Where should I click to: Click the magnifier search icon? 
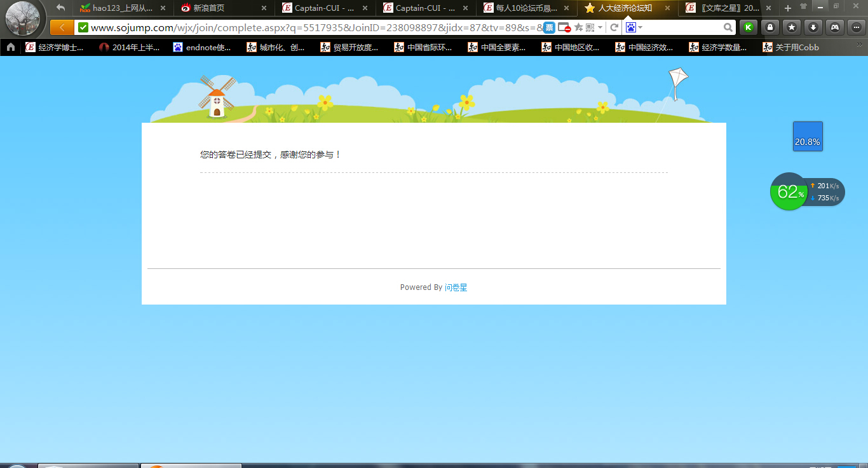click(x=728, y=27)
